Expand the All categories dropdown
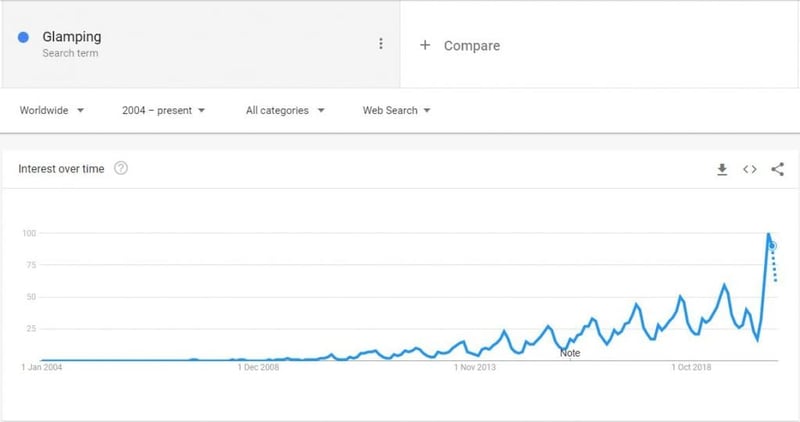 click(x=285, y=110)
